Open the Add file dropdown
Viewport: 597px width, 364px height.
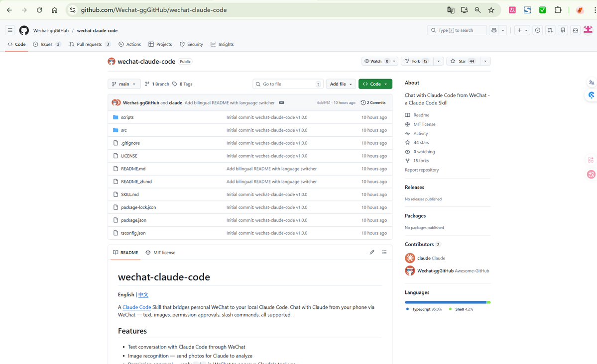click(341, 84)
